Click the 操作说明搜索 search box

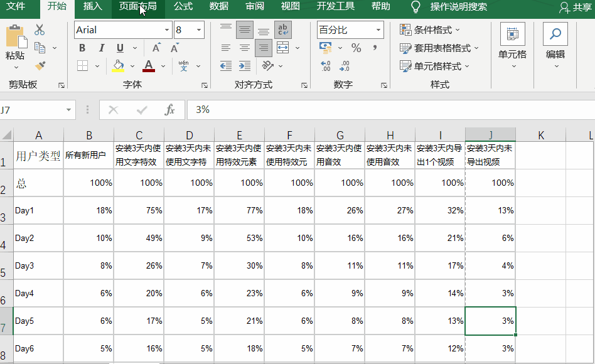coord(458,7)
